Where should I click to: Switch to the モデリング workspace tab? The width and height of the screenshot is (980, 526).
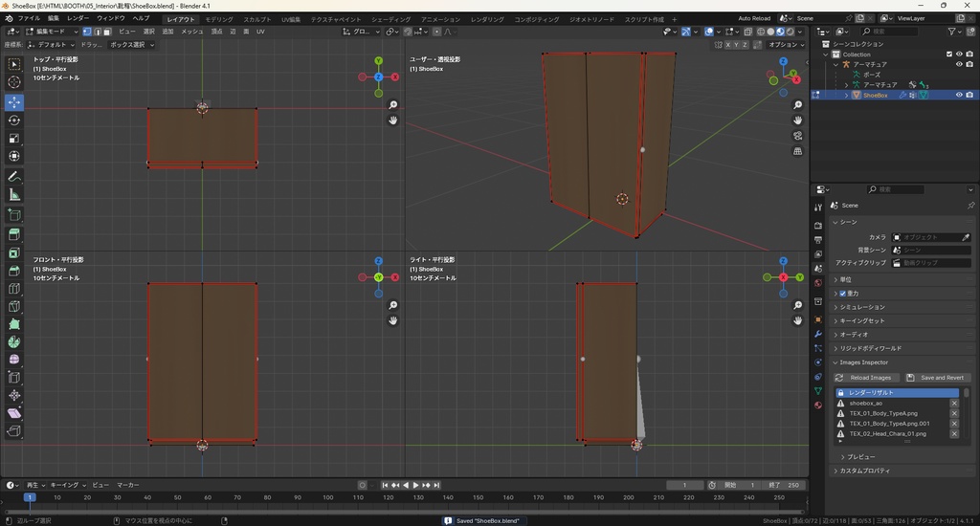pyautogui.click(x=219, y=18)
